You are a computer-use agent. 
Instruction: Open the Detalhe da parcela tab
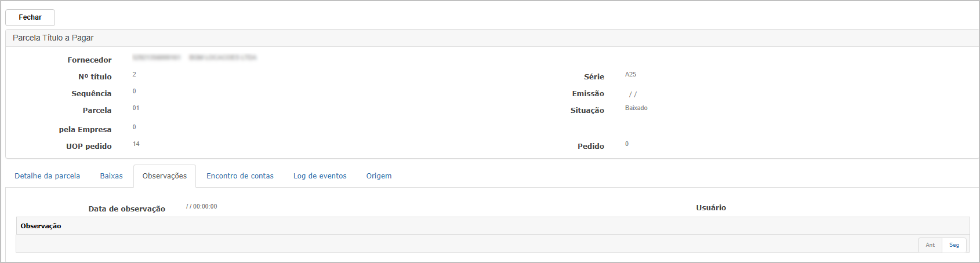tap(48, 176)
